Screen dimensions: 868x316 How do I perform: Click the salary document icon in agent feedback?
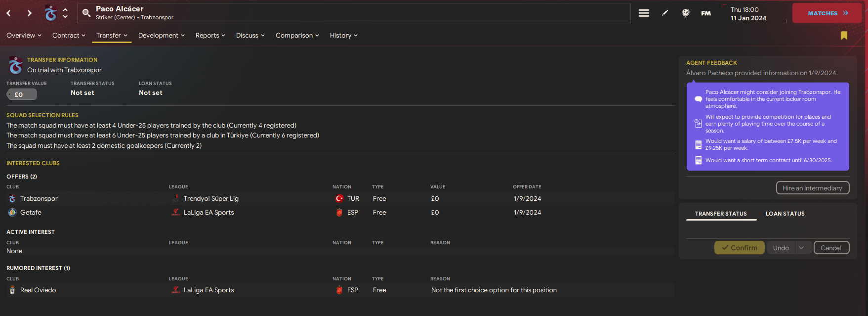[698, 144]
